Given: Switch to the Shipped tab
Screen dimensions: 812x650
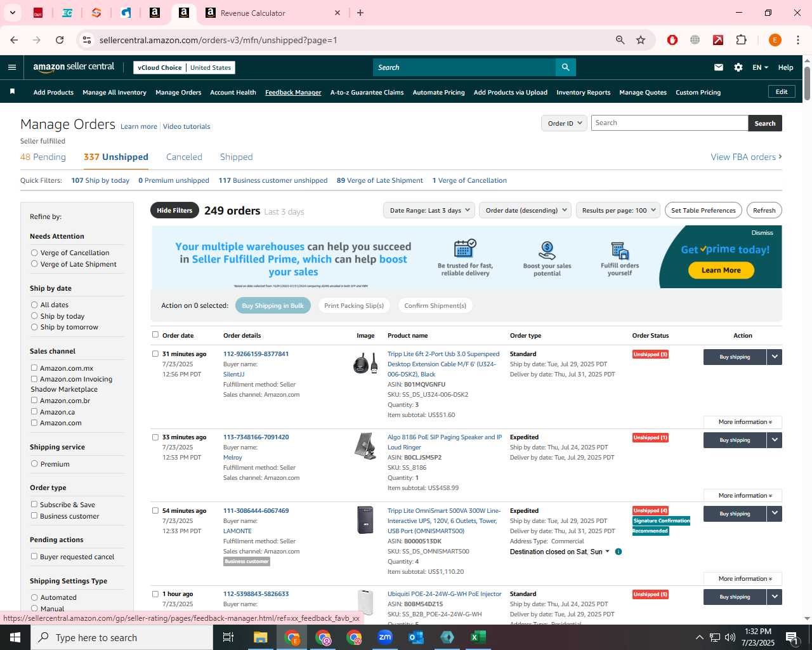Looking at the screenshot, I should pyautogui.click(x=236, y=157).
